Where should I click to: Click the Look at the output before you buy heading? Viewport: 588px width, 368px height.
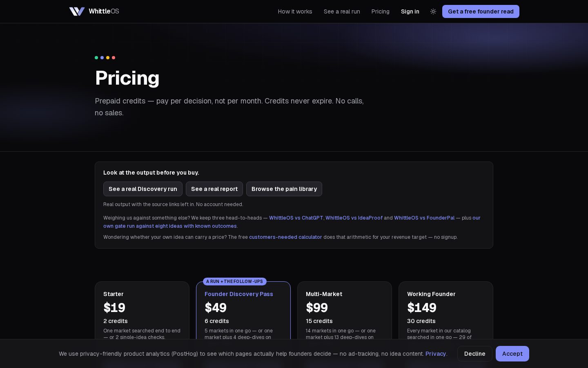151,173
